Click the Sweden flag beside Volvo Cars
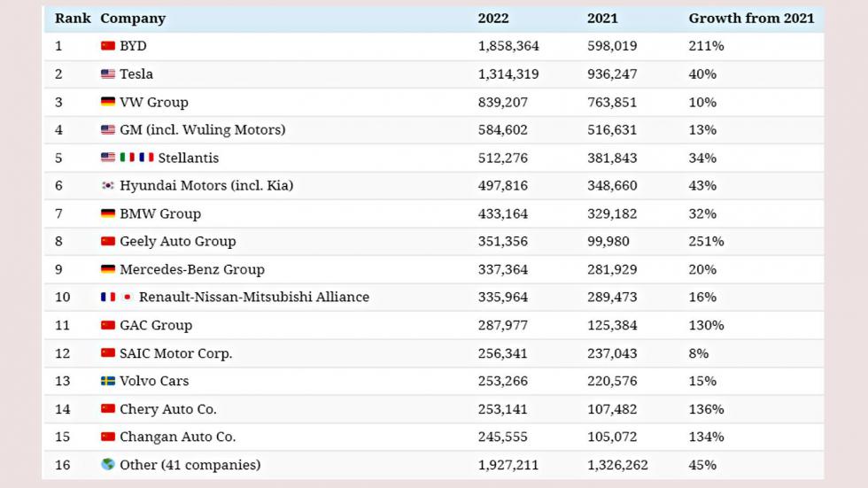The width and height of the screenshot is (868, 488). [x=108, y=381]
